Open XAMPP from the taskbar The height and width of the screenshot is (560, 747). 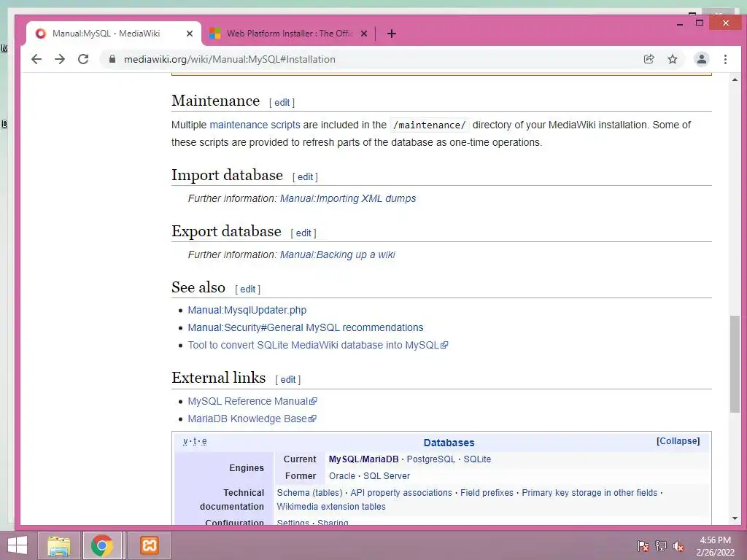[x=149, y=545]
